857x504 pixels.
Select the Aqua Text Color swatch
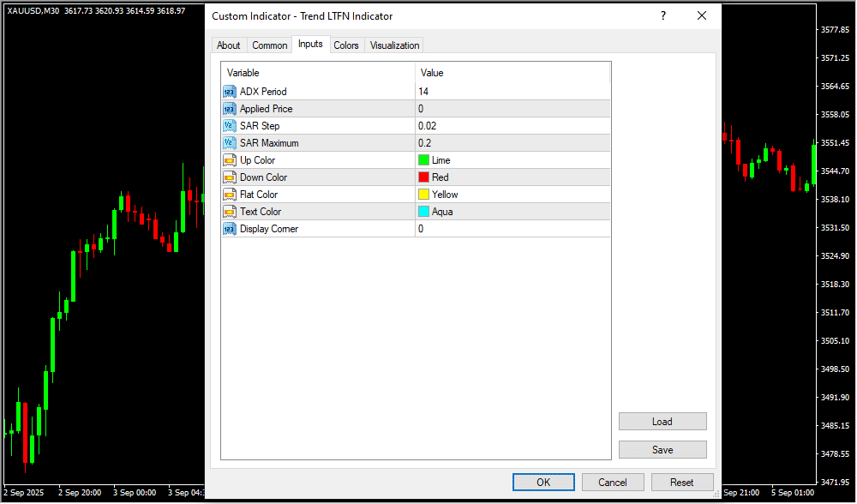click(423, 212)
